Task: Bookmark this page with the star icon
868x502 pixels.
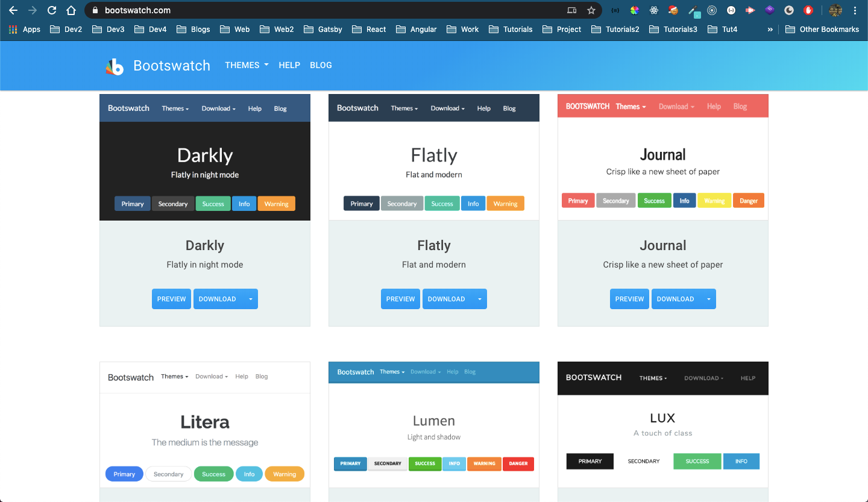Action: click(591, 10)
